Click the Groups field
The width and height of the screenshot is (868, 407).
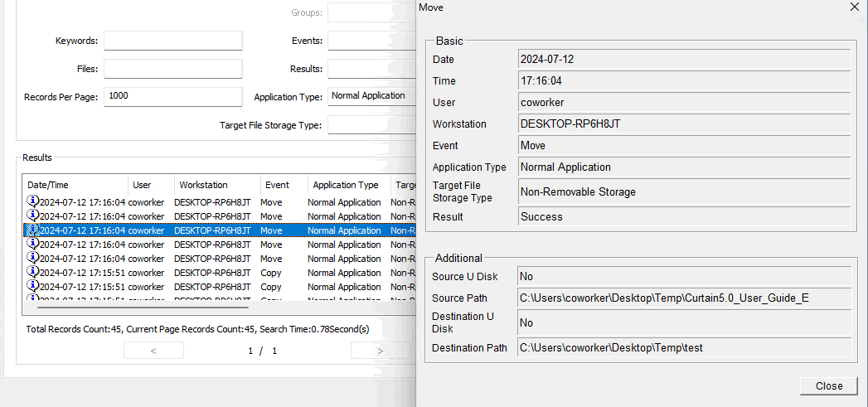point(372,12)
